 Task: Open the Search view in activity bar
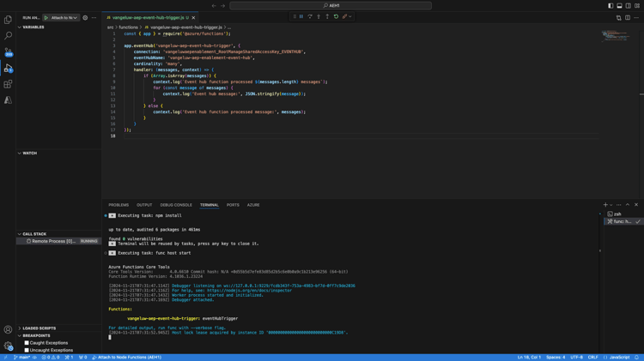click(9, 36)
